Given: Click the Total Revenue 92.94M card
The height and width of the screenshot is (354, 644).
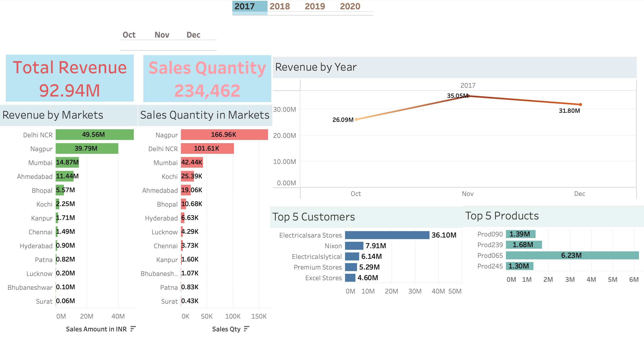Looking at the screenshot, I should pos(70,78).
